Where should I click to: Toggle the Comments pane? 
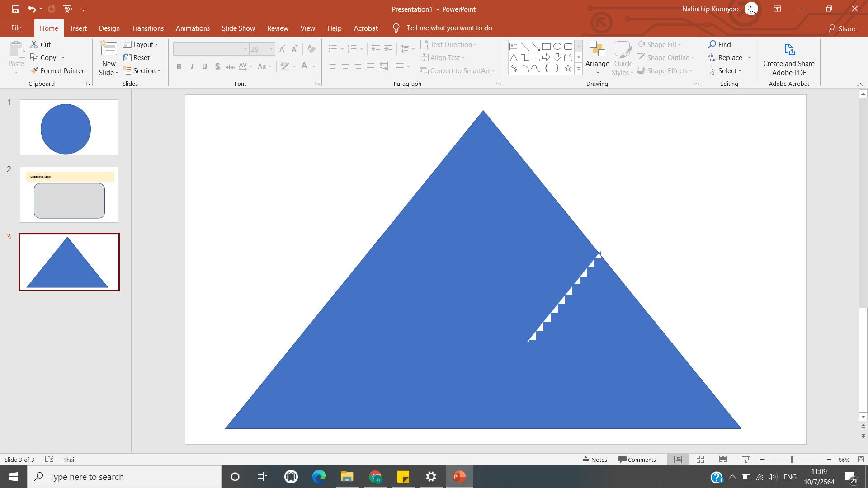click(x=637, y=460)
